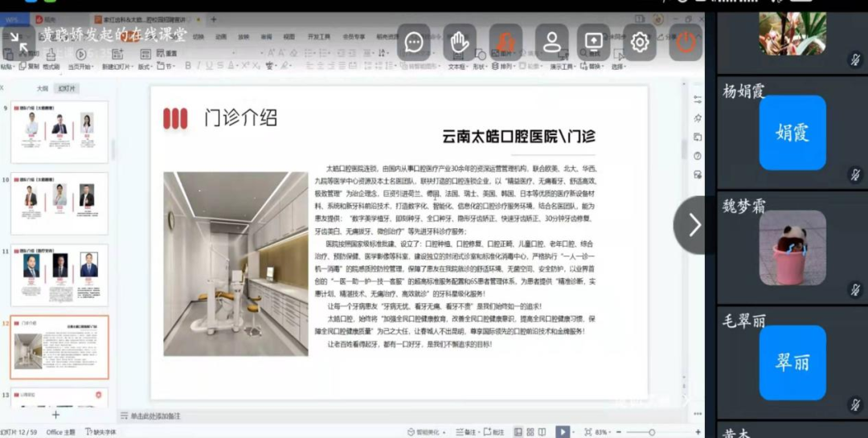Viewport: 868px width, 438px height.
Task: Open the 动画 animation ribbon tab
Action: click(221, 37)
